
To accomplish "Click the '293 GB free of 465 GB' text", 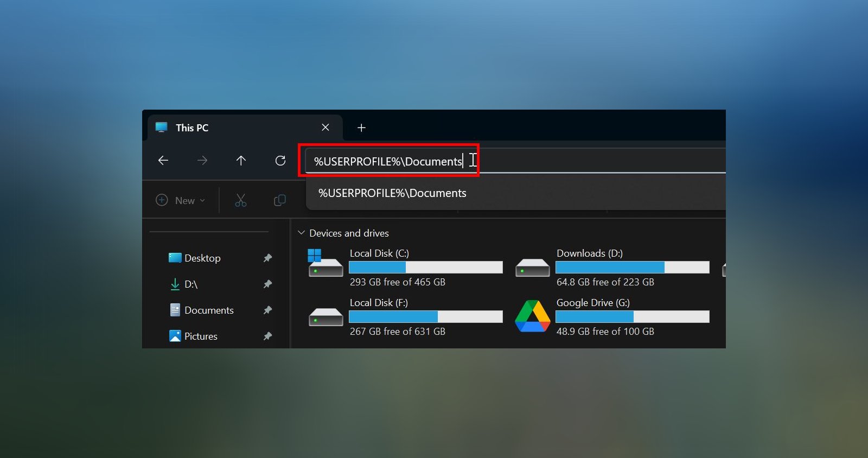I will [x=398, y=282].
